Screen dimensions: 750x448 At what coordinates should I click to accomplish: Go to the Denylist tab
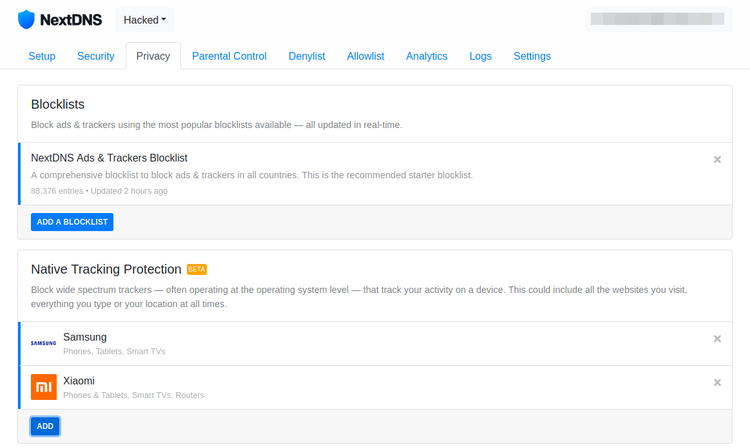(x=307, y=56)
